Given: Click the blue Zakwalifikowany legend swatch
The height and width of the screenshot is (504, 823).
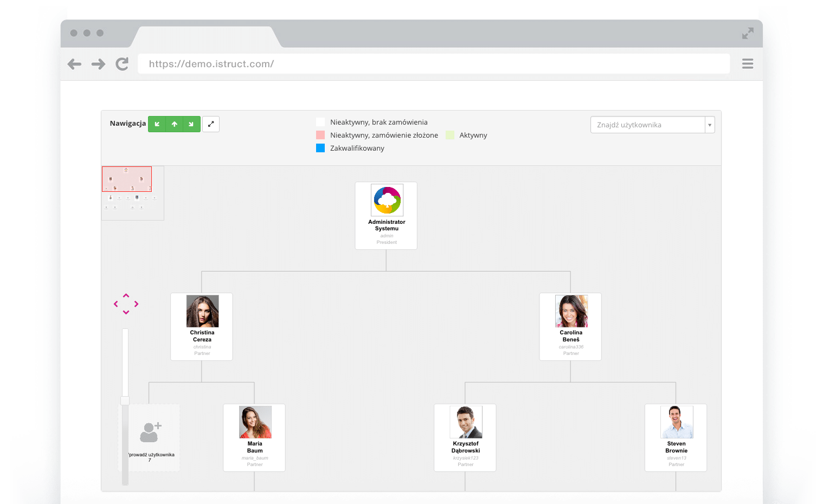Looking at the screenshot, I should (320, 148).
